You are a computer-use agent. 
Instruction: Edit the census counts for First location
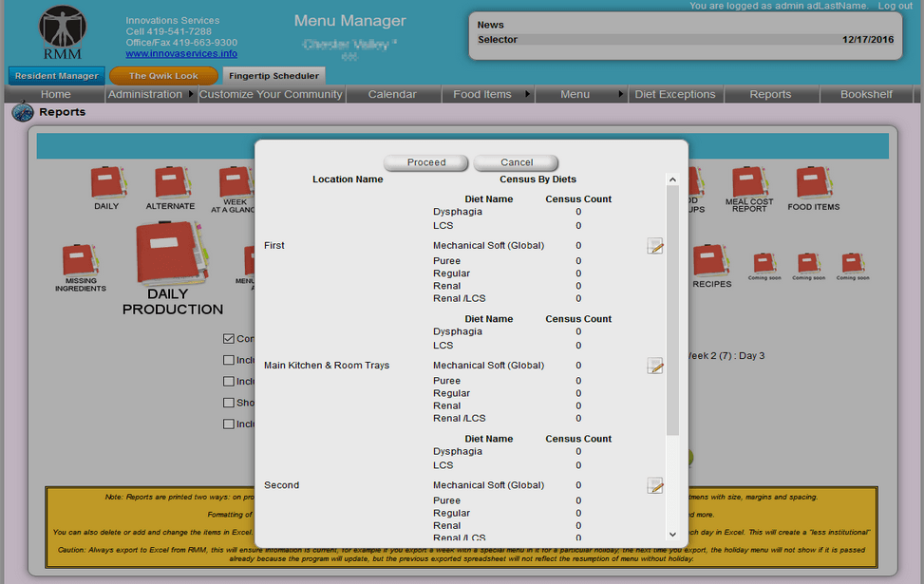click(x=654, y=245)
